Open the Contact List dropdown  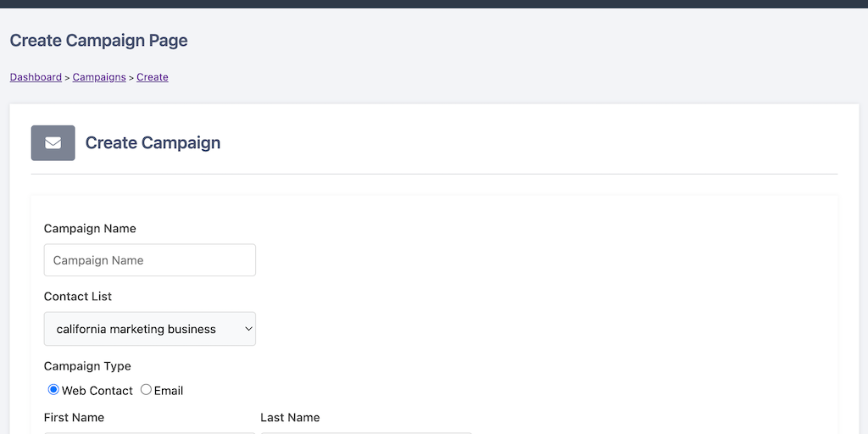point(149,329)
